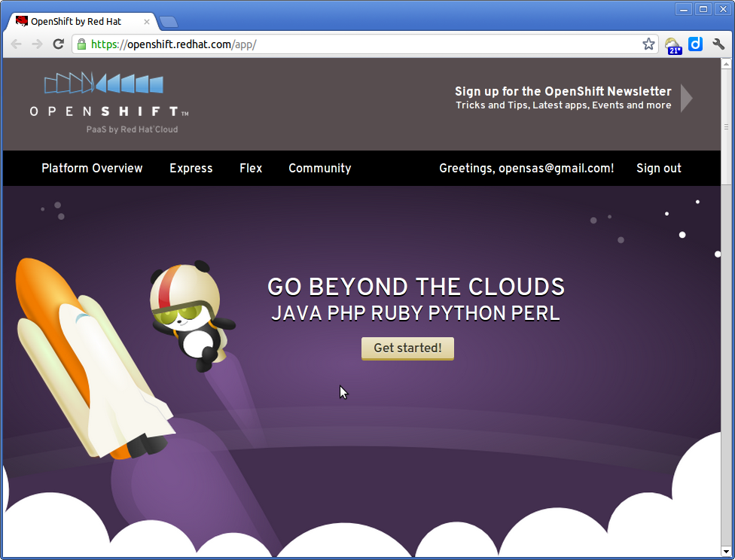Click the Get started! button
Screen dimensions: 735x560
407,348
